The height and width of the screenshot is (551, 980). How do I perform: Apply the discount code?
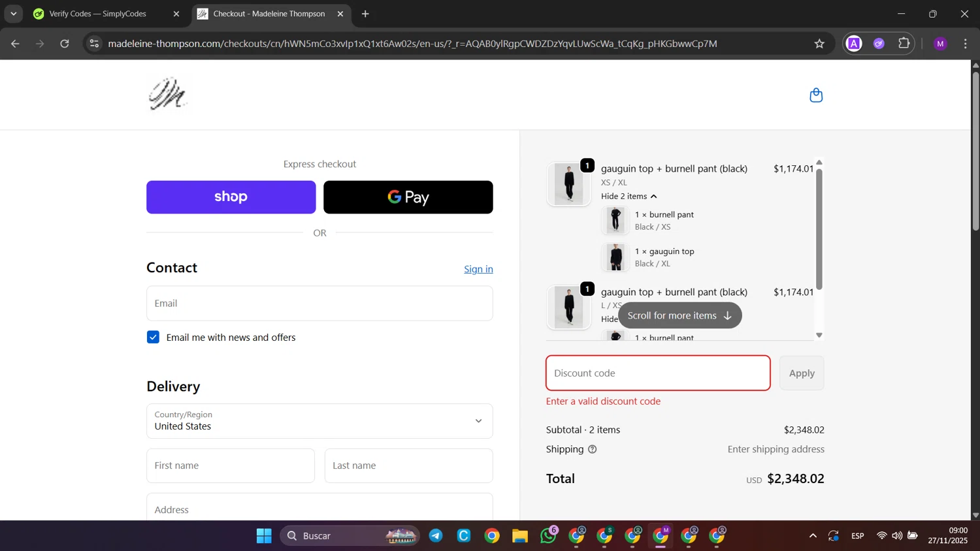[802, 373]
